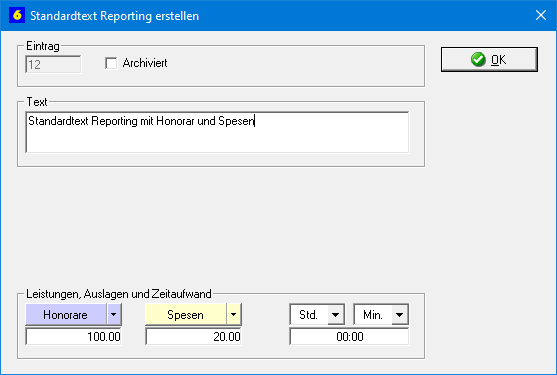Click the Eintrag number field showing 12

pyautogui.click(x=53, y=65)
